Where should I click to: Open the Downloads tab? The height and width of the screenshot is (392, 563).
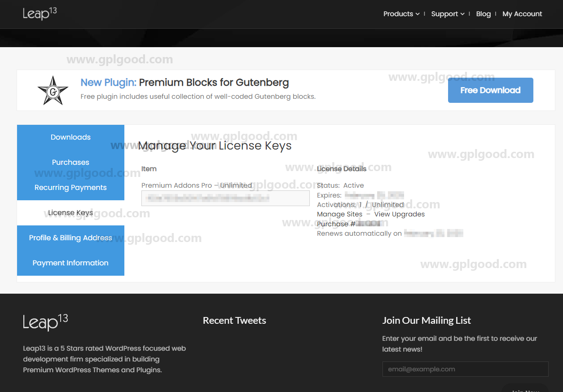(x=70, y=137)
